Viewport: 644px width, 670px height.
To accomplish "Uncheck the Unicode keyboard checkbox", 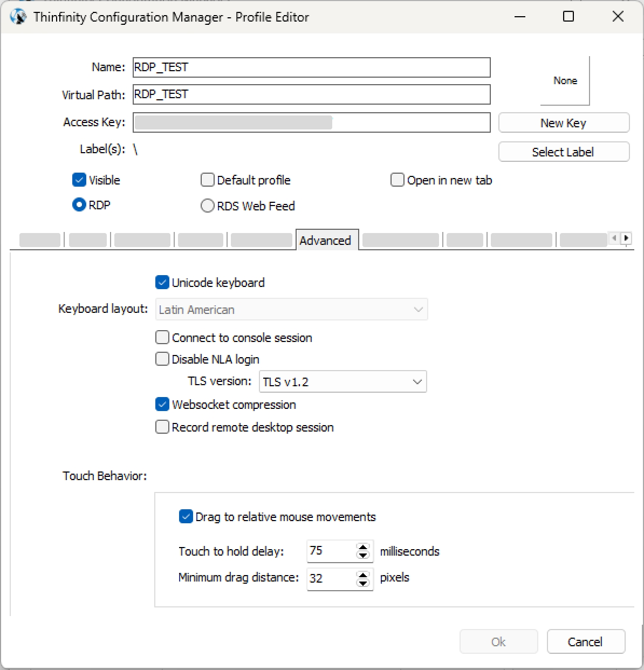I will [162, 283].
